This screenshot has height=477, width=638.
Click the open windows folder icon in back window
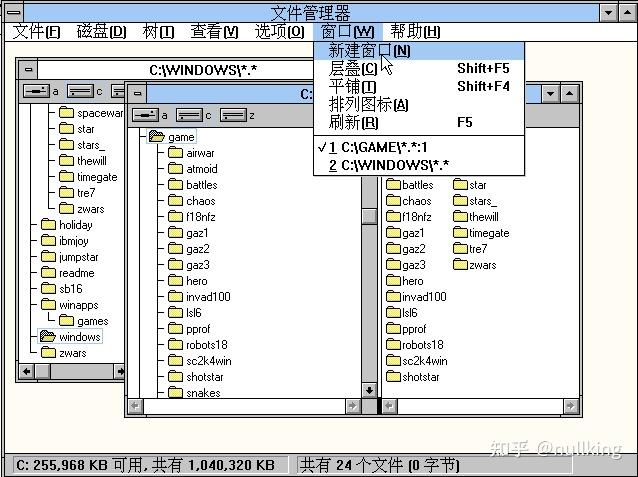point(48,337)
